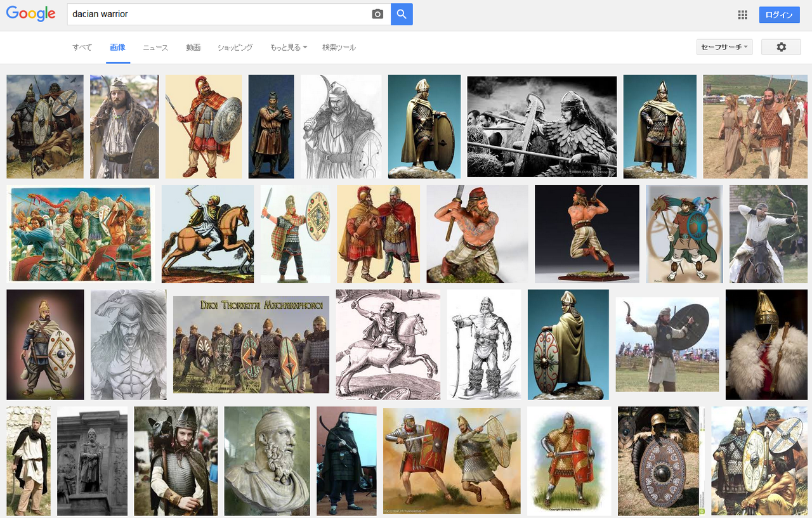The width and height of the screenshot is (812, 518).
Task: Select shirtless bearded figurine with red cap
Action: click(477, 234)
